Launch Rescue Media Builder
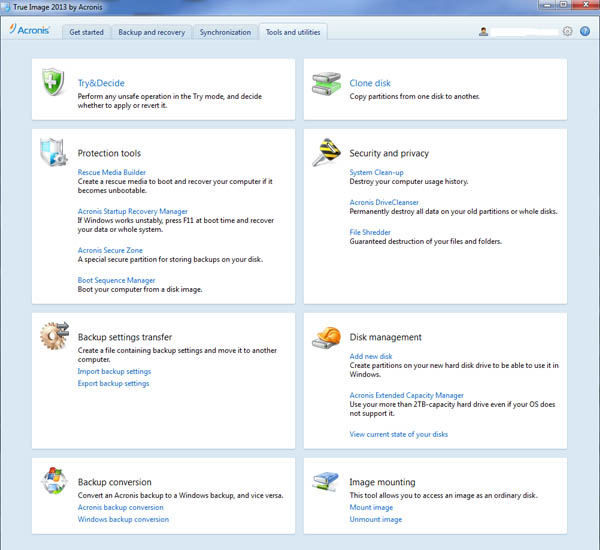 pyautogui.click(x=112, y=172)
